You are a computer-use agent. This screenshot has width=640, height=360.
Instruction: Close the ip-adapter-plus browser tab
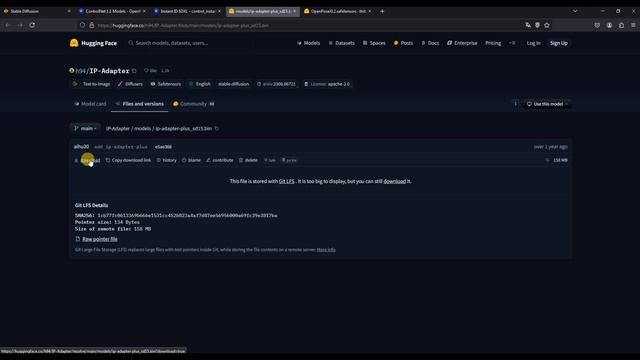[x=295, y=11]
